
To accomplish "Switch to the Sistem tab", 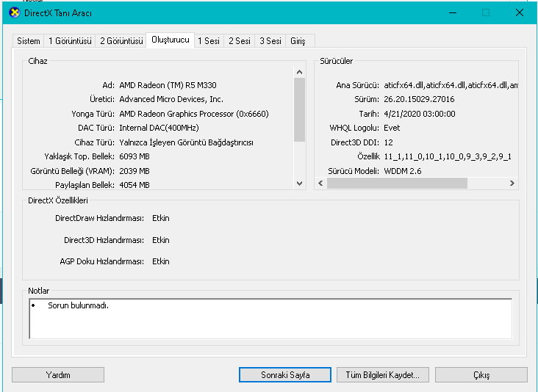I will pos(29,41).
